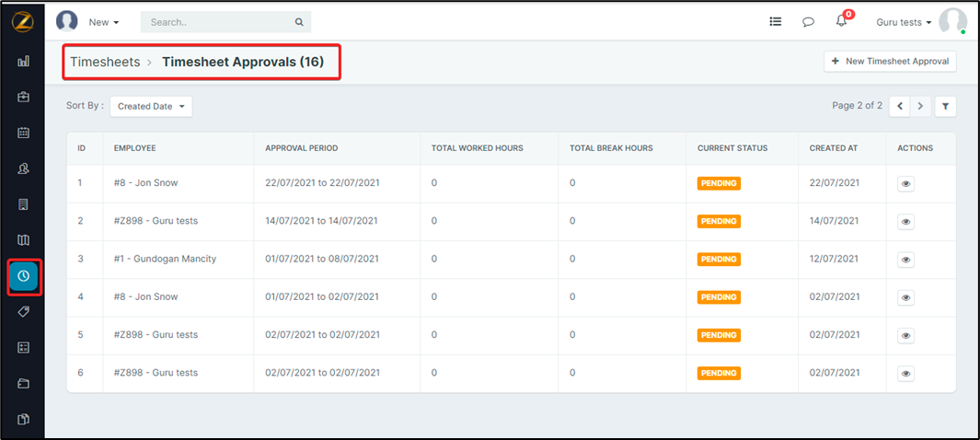Click the Employee column header
This screenshot has height=440, width=980.
click(135, 148)
